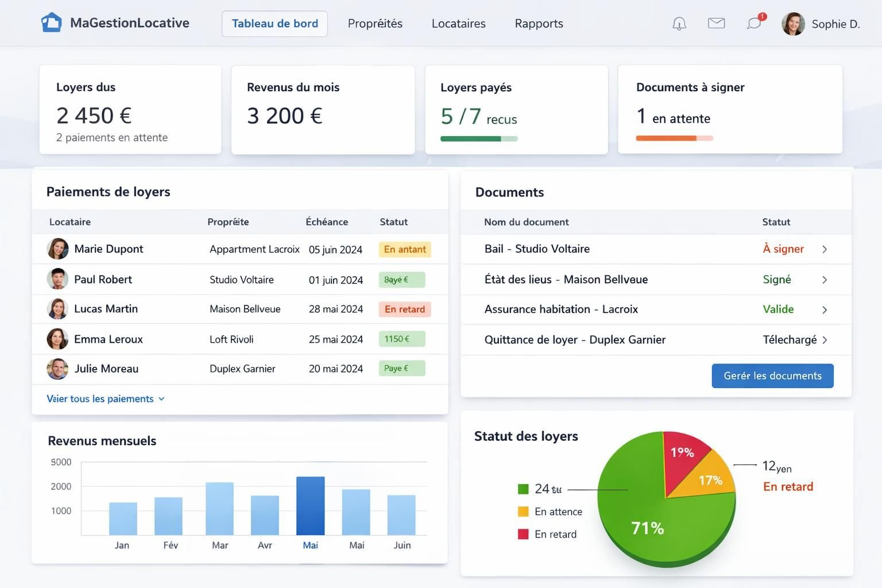Open the notifications bell icon
Viewport: 882px width, 588px height.
tap(679, 24)
